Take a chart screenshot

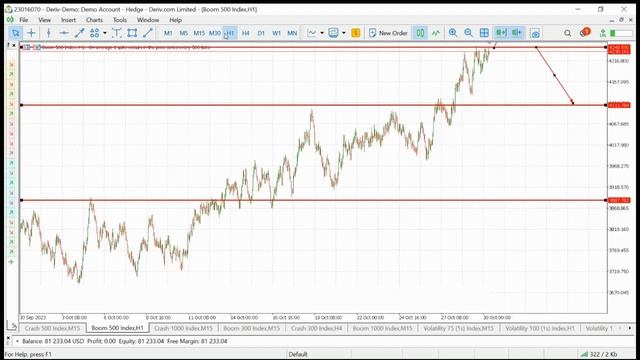pos(535,33)
